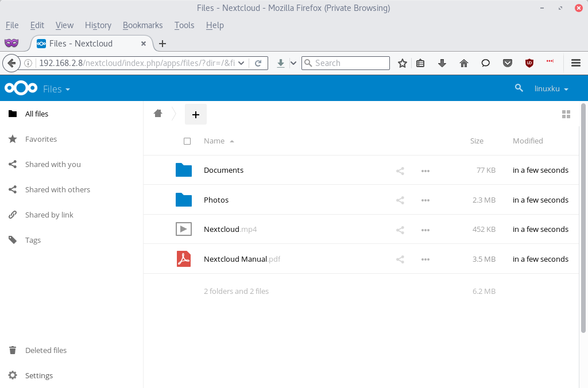Click the site information icon
Image resolution: width=588 pixels, height=388 pixels.
(x=28, y=63)
